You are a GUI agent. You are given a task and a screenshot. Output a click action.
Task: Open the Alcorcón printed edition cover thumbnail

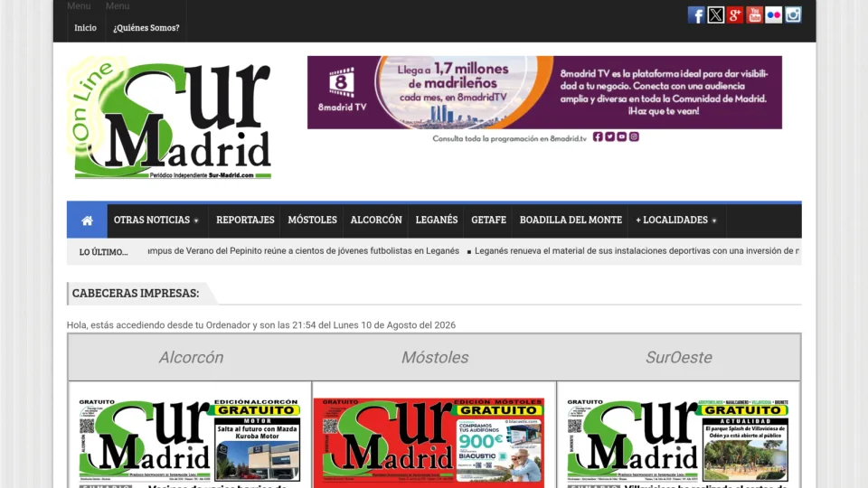pos(190,442)
